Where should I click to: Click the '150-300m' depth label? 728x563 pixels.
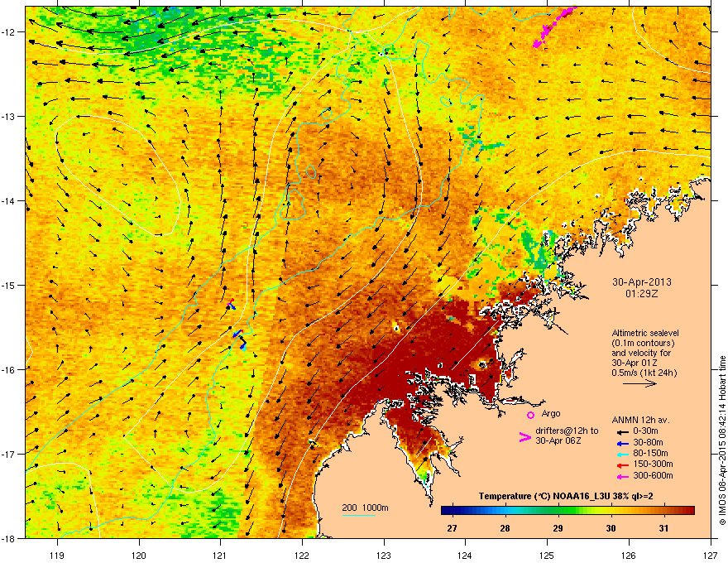click(x=653, y=464)
